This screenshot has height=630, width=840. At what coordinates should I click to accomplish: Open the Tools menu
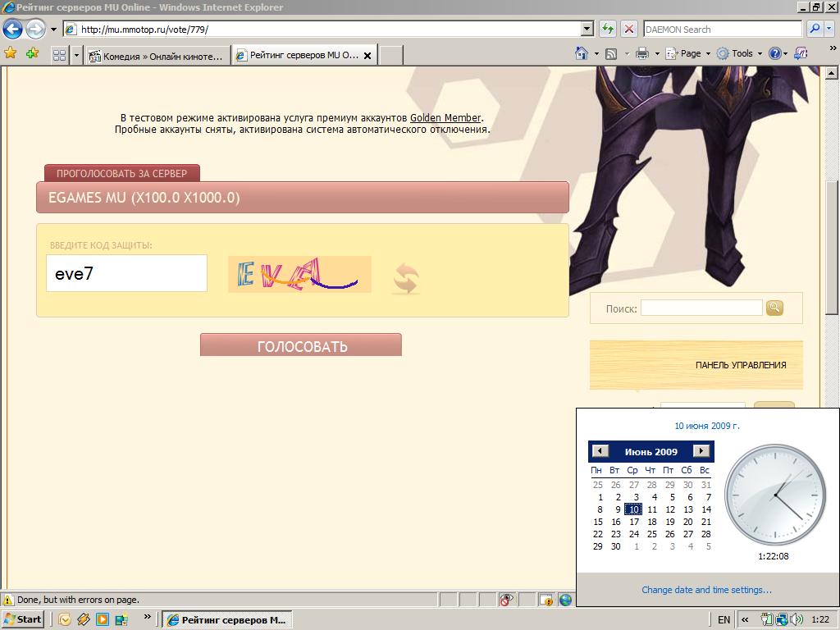(x=739, y=53)
